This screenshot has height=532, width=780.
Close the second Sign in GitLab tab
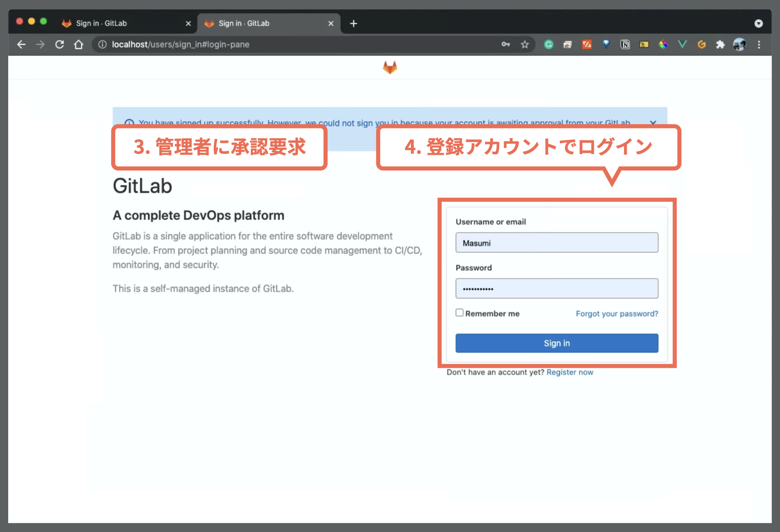[331, 23]
